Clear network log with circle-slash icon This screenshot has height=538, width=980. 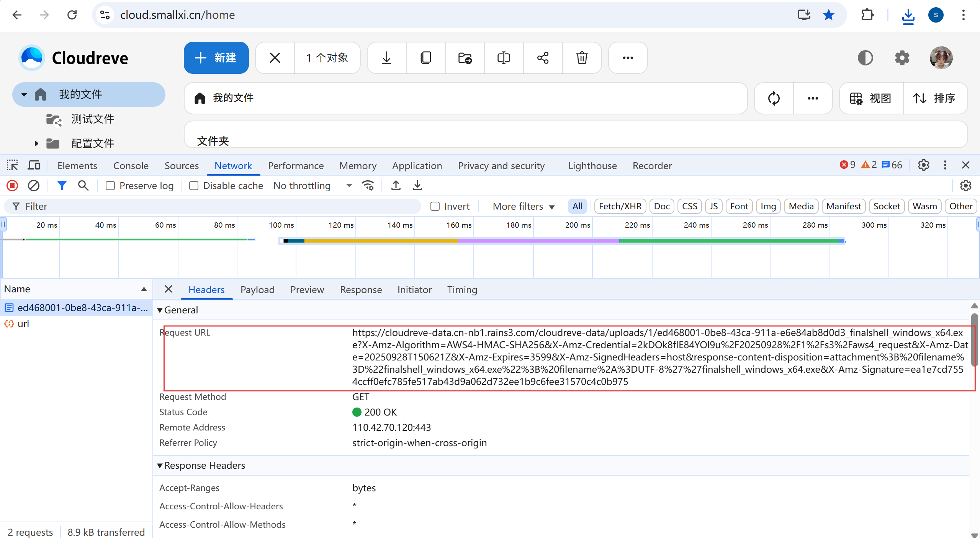click(34, 186)
